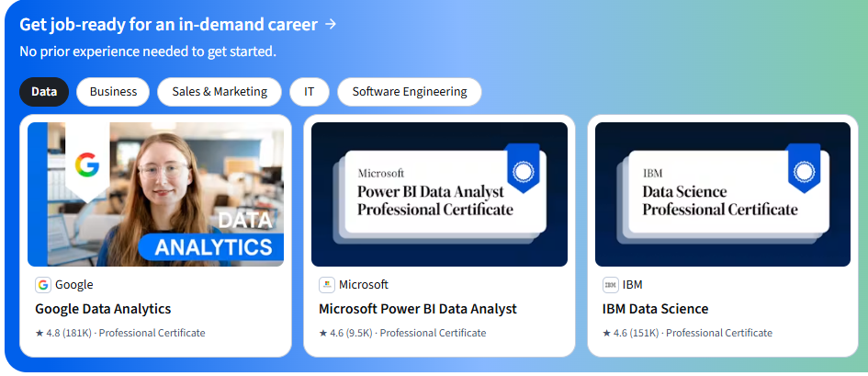Viewport: 868px width, 376px height.
Task: Click the Data Analytics photo thumbnail
Action: click(155, 194)
